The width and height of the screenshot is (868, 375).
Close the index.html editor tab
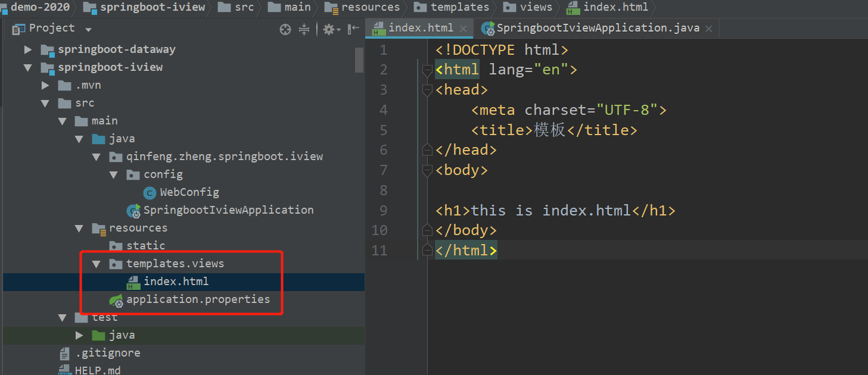465,28
